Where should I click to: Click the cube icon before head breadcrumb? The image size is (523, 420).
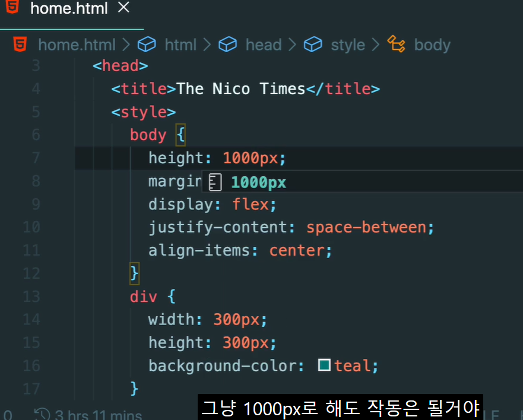[228, 44]
